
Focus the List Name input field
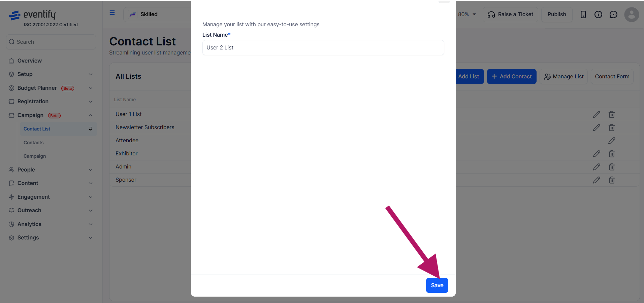click(x=323, y=48)
